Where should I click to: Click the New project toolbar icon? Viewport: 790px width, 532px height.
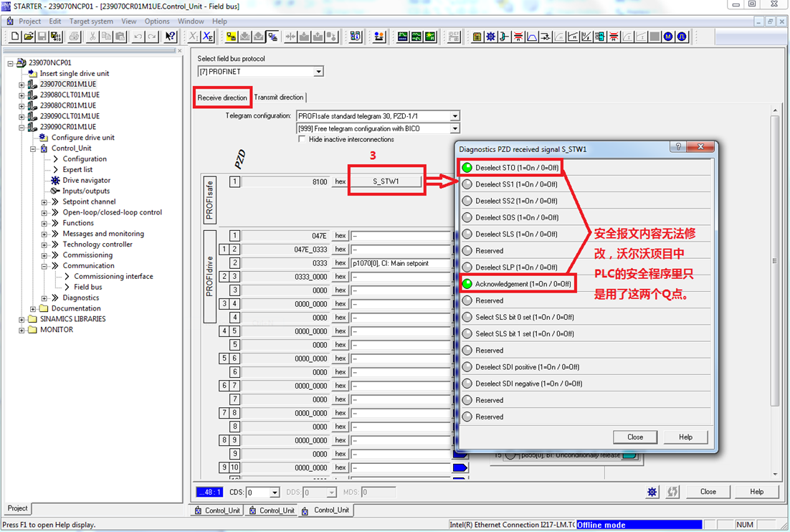pyautogui.click(x=16, y=37)
